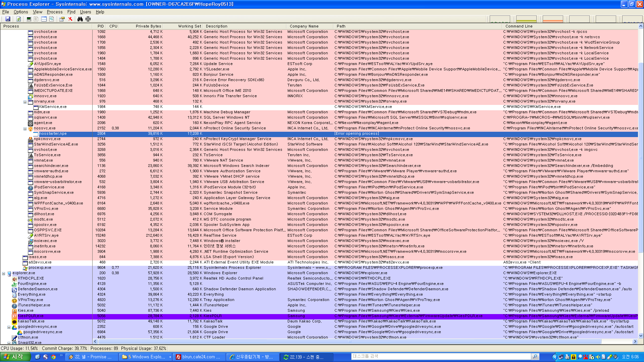Click the crosshair Find Window's Process icon
The height and width of the screenshot is (362, 644).
tap(88, 19)
